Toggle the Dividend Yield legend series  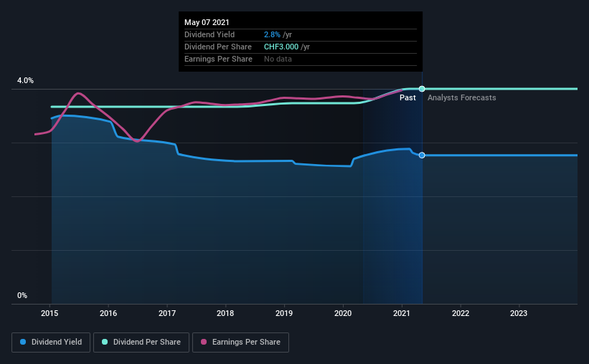pos(51,343)
